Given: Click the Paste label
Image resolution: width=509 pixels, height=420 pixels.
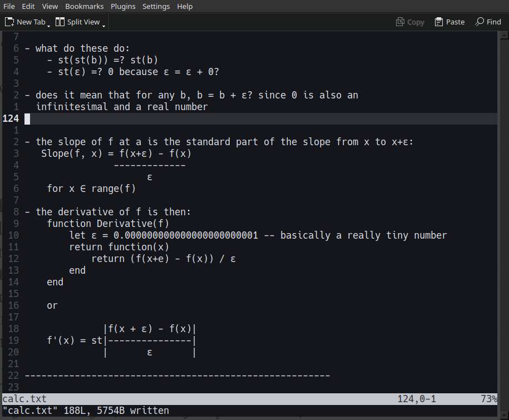Looking at the screenshot, I should (x=455, y=22).
